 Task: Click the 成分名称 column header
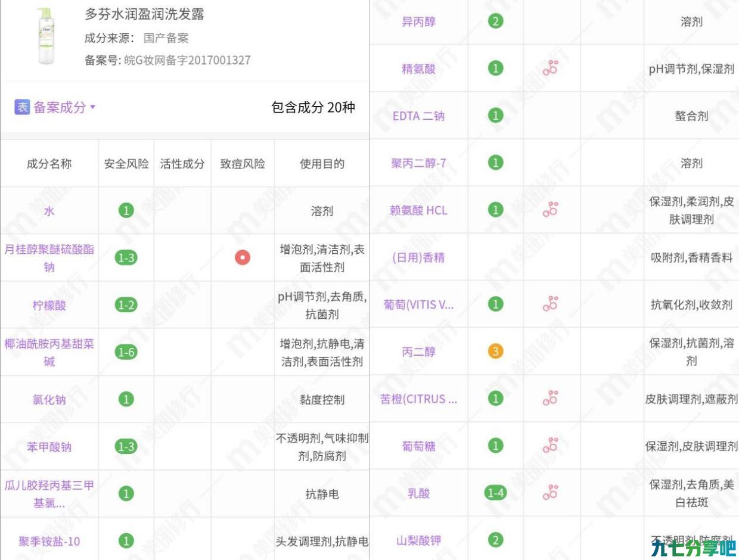49,164
